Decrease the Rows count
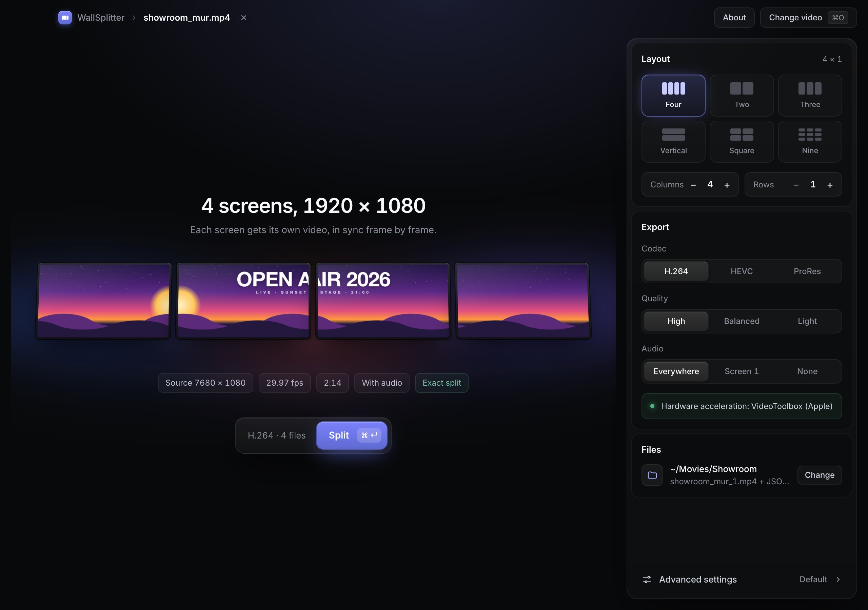868x610 pixels. [x=796, y=185]
